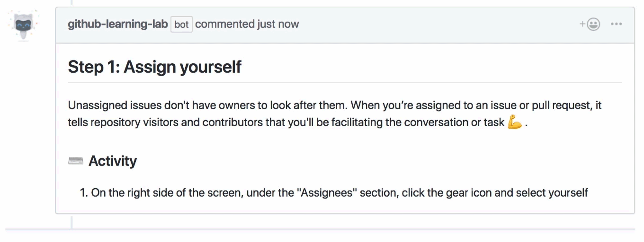Open the add reaction smiley menu
The image size is (644, 242).
point(590,24)
